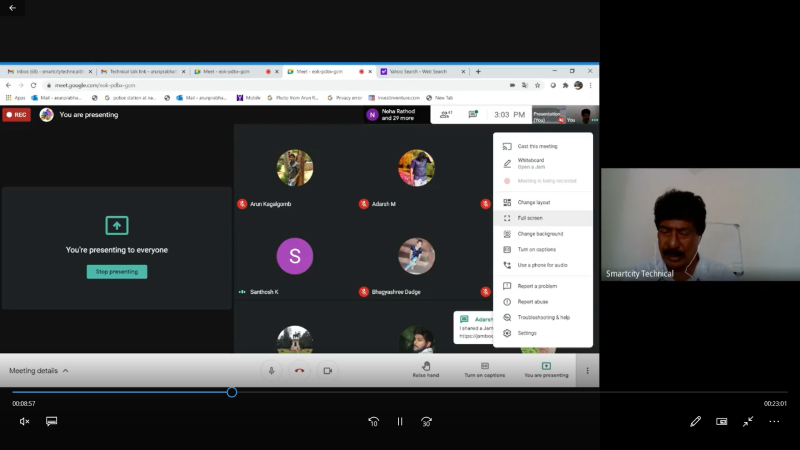
Task: Pause the video playback
Action: [400, 421]
